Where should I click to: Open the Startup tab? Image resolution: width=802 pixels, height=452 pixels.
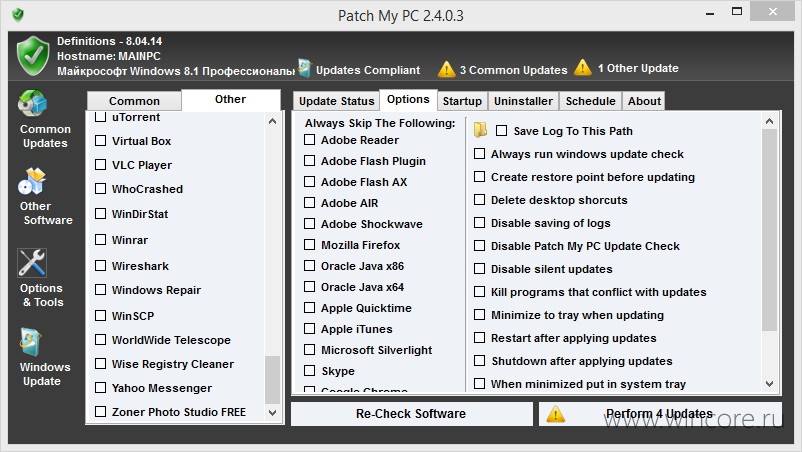point(462,101)
